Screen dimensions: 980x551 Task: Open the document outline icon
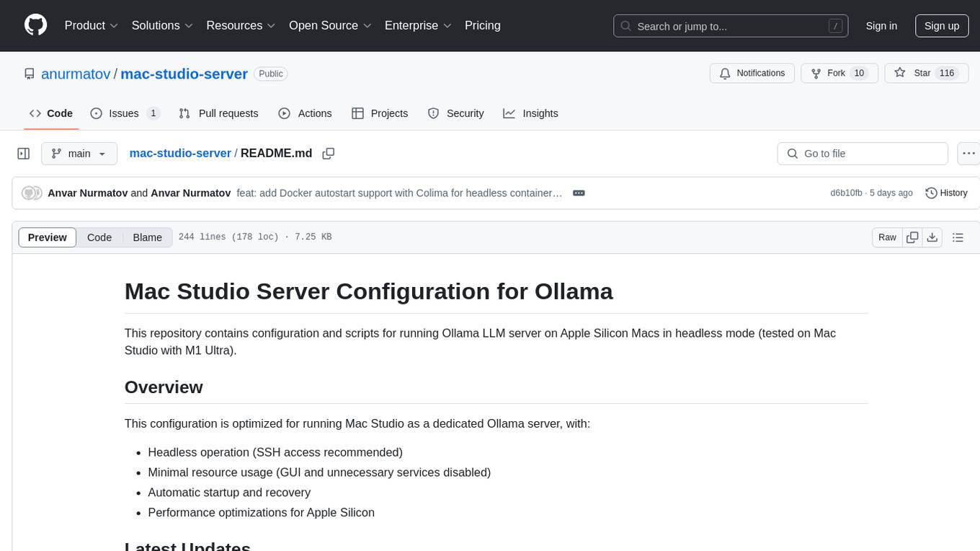coord(958,237)
